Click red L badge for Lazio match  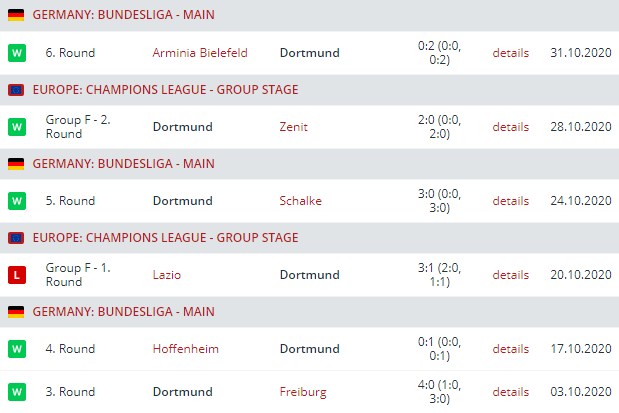(x=16, y=275)
